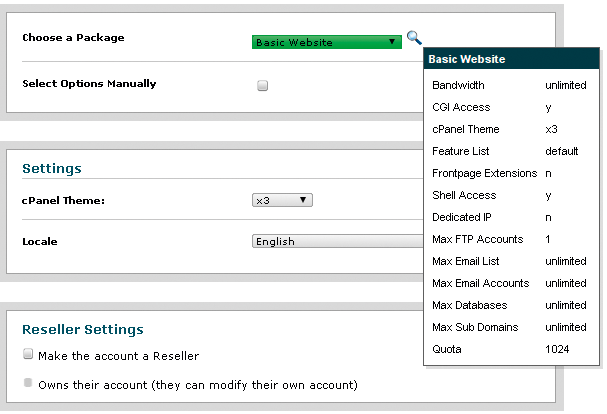This screenshot has height=414, width=607.
Task: Click the Feature List label
Action: 461,151
